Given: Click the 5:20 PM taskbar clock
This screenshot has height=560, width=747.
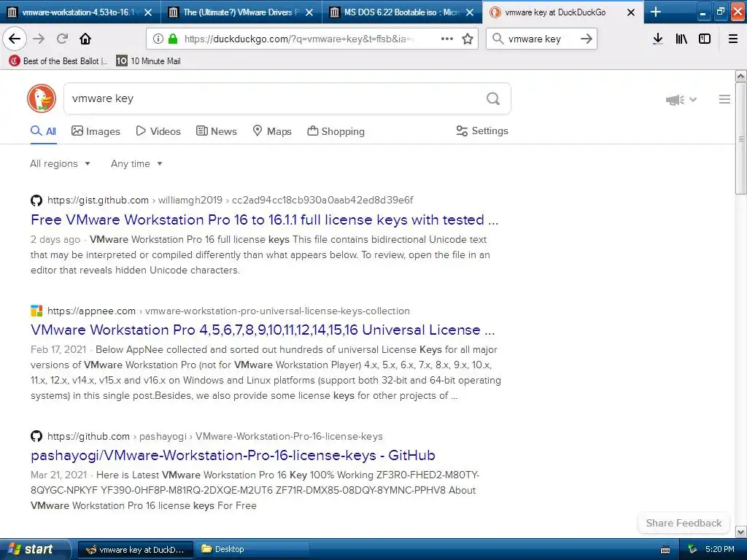Looking at the screenshot, I should 719,550.
